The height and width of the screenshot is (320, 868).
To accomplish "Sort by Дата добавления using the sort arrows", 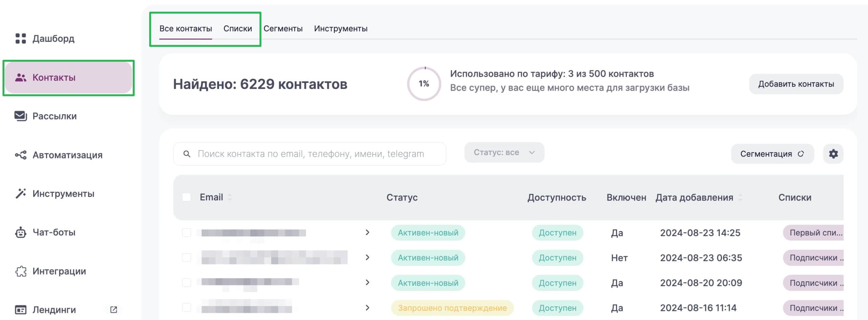I will 740,197.
